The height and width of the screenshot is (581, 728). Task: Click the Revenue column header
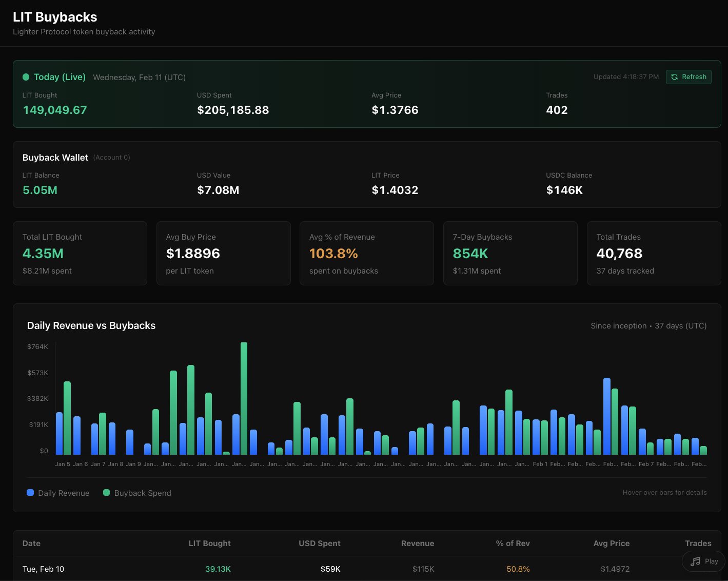[x=417, y=543]
